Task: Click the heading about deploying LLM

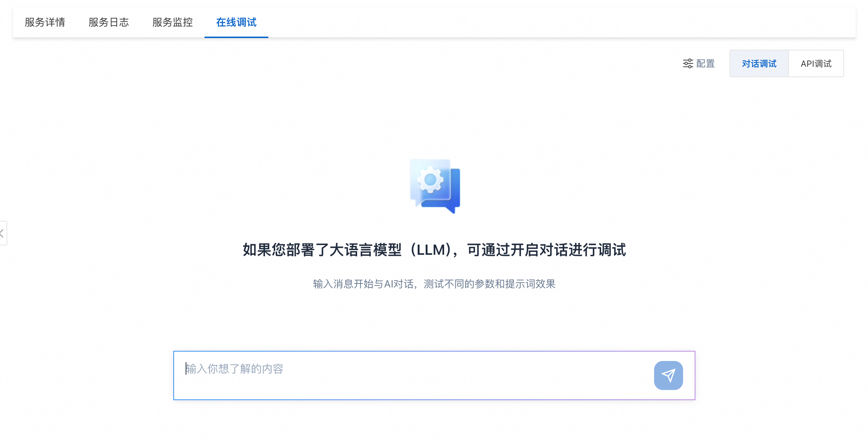Action: pos(434,250)
